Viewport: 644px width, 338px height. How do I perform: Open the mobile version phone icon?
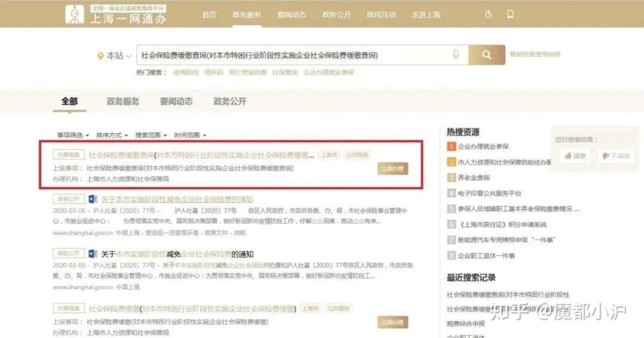click(510, 14)
